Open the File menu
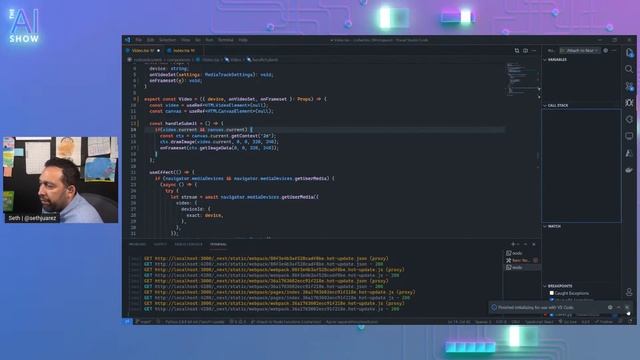This screenshot has width=640, height=360. [139, 40]
